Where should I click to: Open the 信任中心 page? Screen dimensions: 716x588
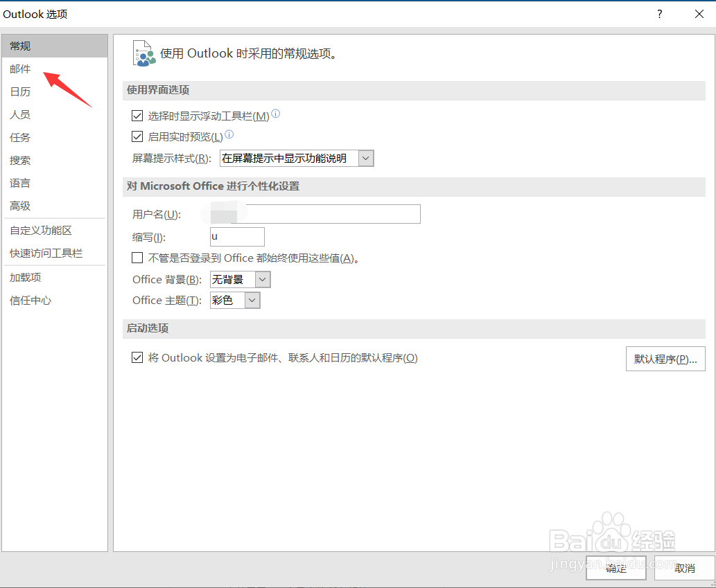point(30,300)
